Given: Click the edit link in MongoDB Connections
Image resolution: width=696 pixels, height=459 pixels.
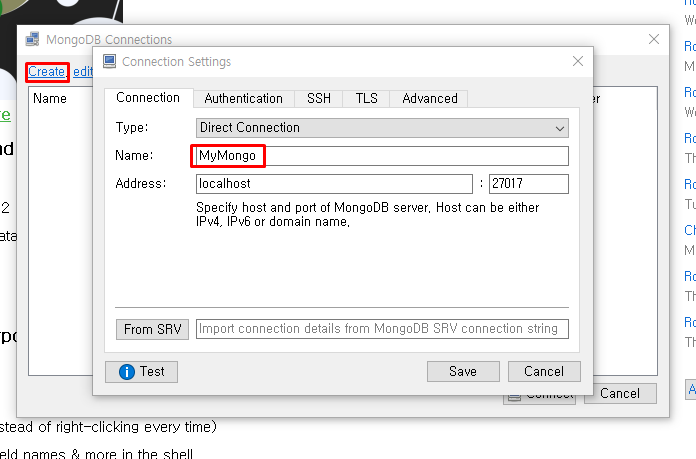Looking at the screenshot, I should (x=83, y=71).
